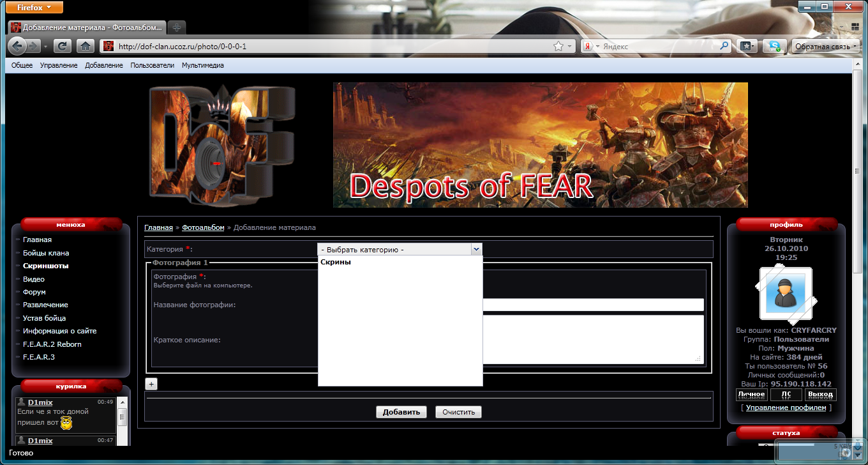Screen dimensions: 868x465
Task: Click the Очистить reset button
Action: [x=458, y=412]
